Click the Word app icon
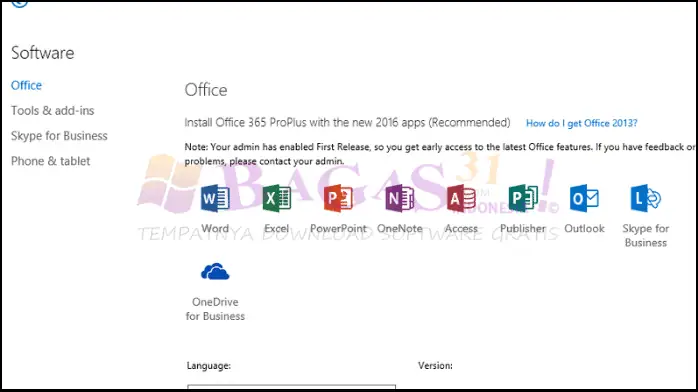This screenshot has width=698, height=392. [215, 198]
